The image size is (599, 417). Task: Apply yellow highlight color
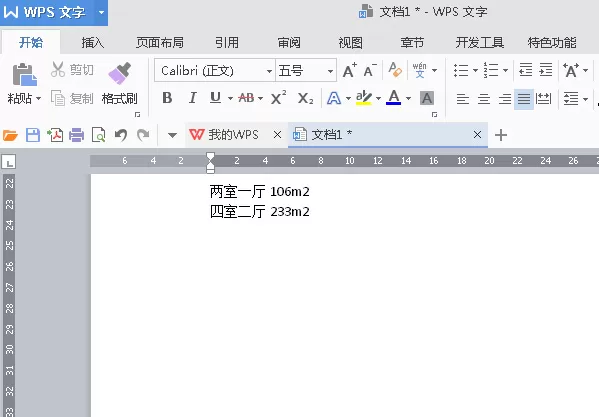(363, 98)
